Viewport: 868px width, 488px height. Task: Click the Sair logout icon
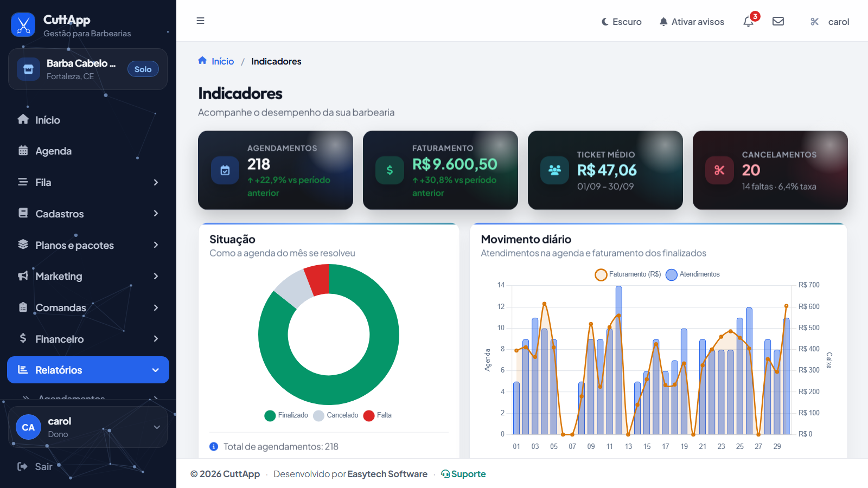(22, 466)
